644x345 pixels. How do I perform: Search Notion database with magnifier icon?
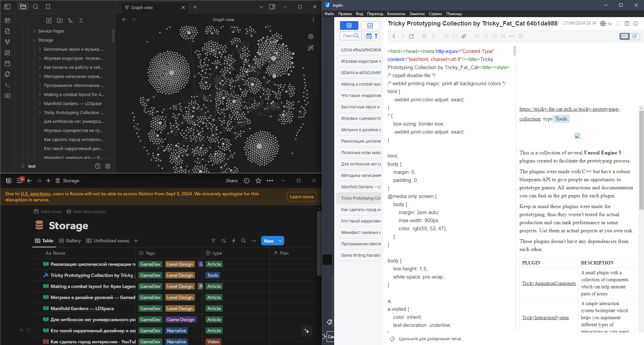244,241
